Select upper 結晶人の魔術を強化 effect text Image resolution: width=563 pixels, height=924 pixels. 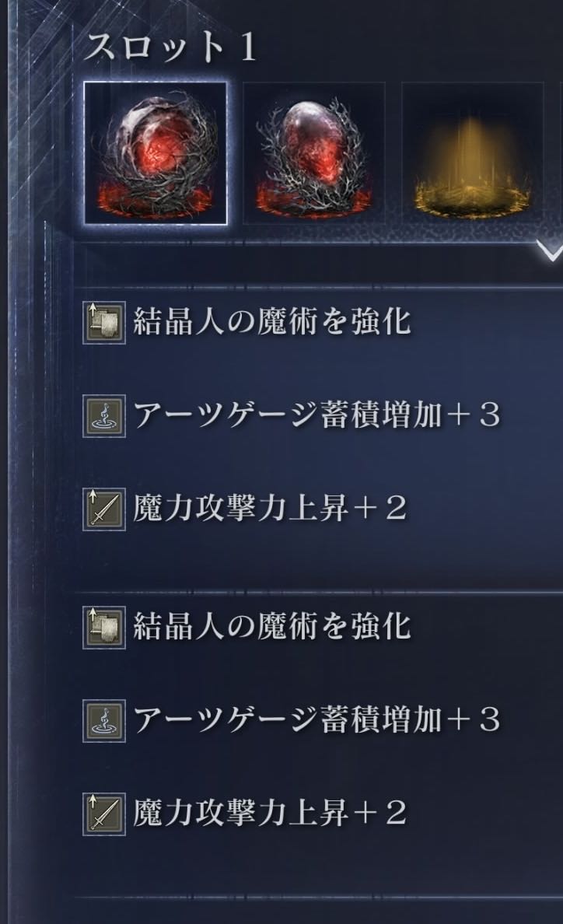pos(271,322)
